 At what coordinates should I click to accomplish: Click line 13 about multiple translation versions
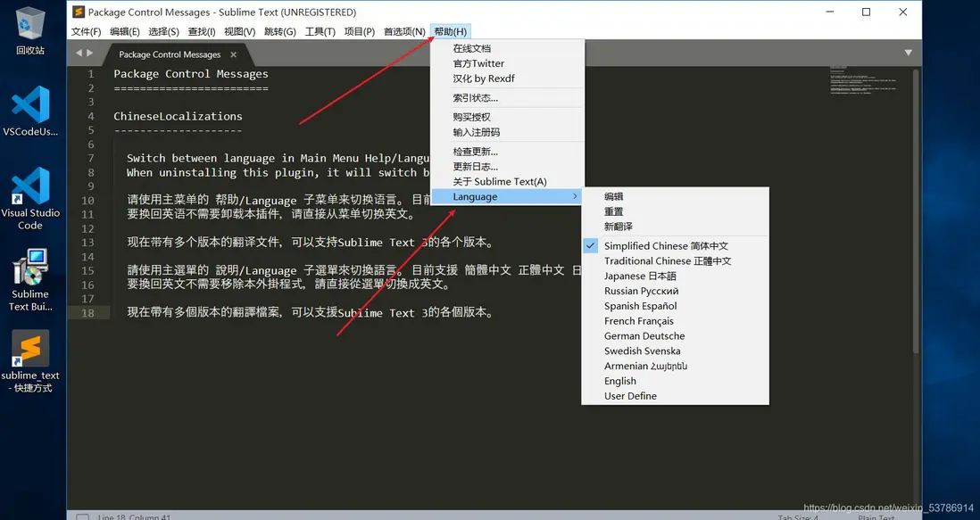pos(310,243)
